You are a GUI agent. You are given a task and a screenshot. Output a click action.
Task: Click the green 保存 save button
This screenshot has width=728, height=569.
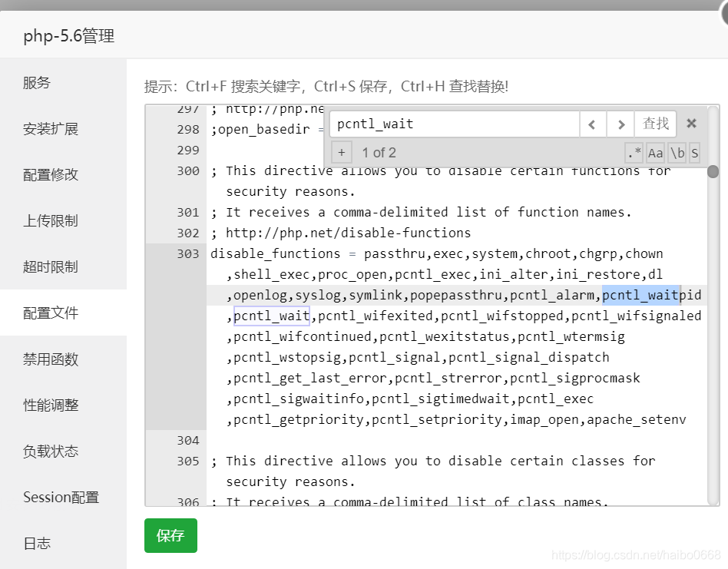point(170,536)
